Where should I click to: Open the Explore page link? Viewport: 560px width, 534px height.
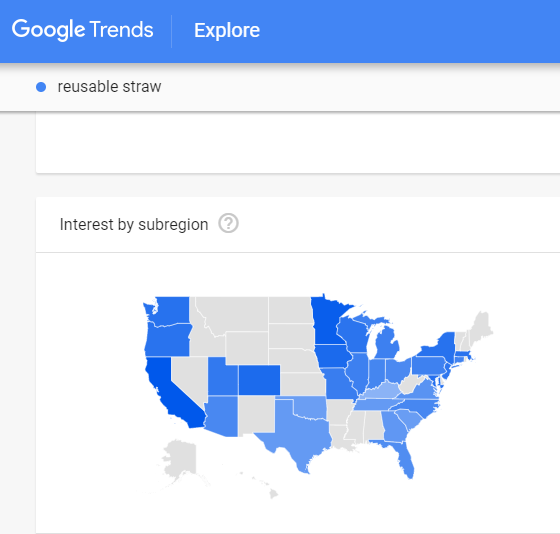[x=227, y=30]
